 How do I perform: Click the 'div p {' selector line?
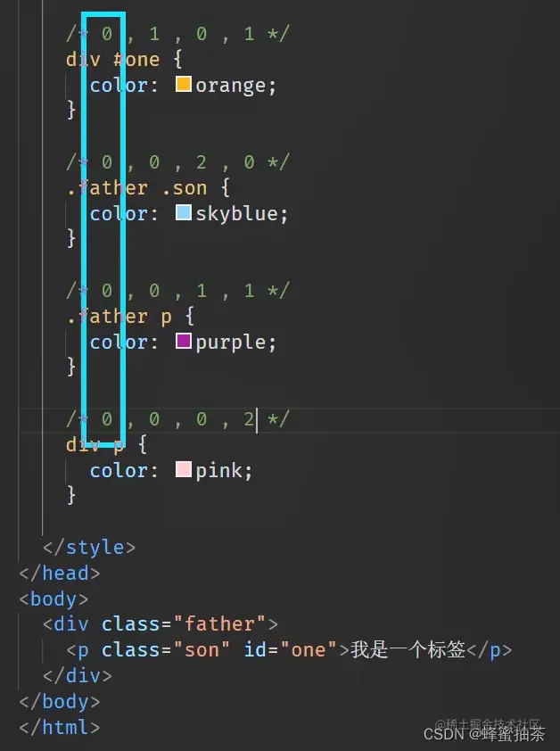(x=106, y=444)
